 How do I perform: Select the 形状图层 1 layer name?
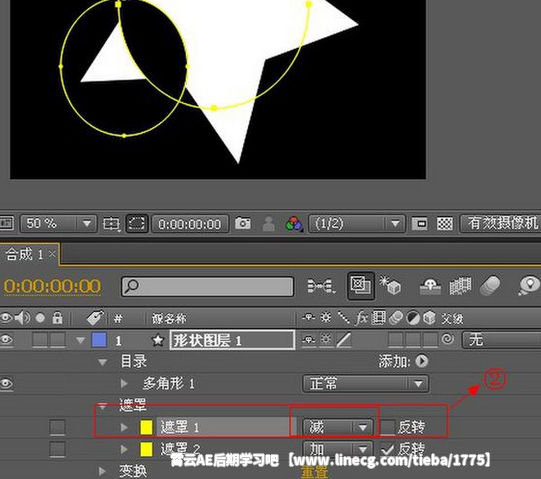(x=232, y=340)
